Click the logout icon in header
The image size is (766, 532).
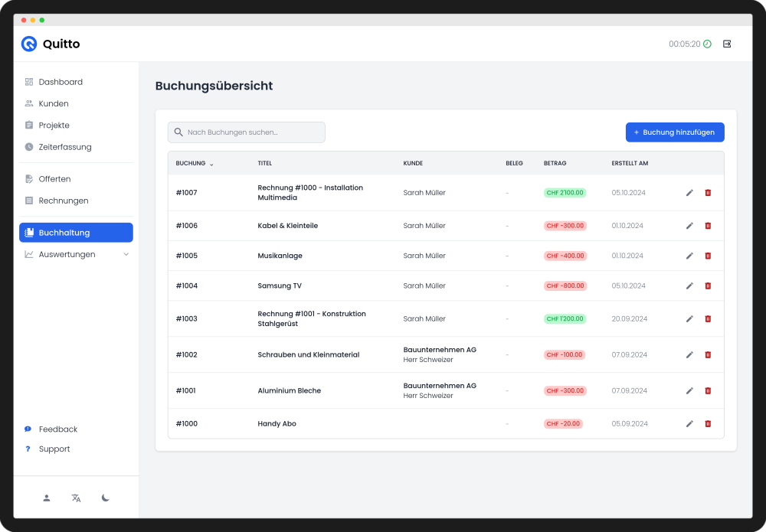tap(727, 44)
